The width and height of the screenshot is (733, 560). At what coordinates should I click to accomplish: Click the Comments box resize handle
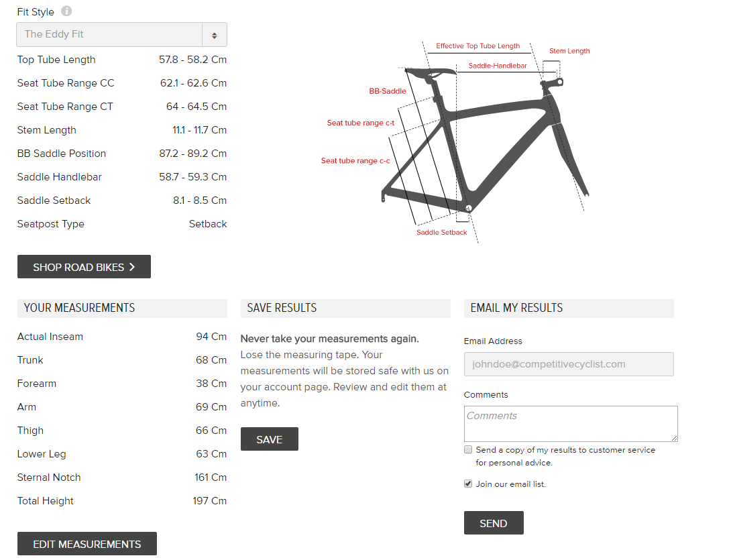pyautogui.click(x=674, y=438)
